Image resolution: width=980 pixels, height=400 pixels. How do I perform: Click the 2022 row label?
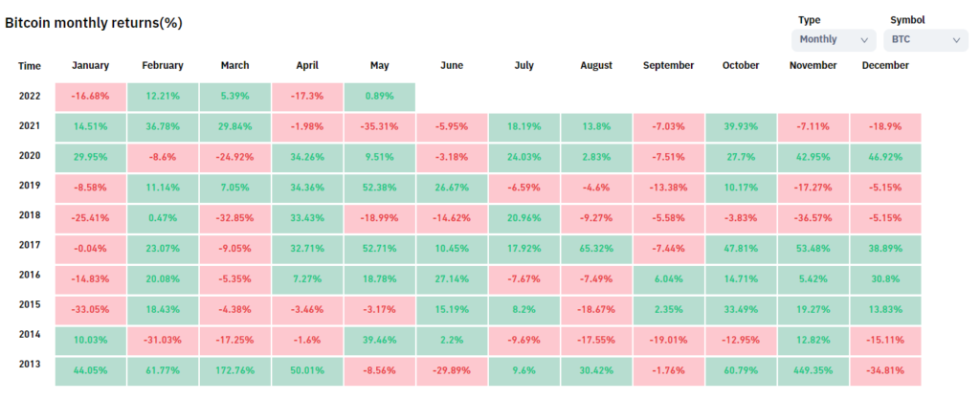30,96
